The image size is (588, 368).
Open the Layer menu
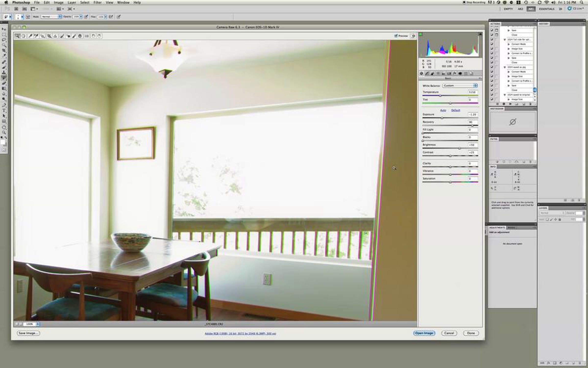[72, 2]
